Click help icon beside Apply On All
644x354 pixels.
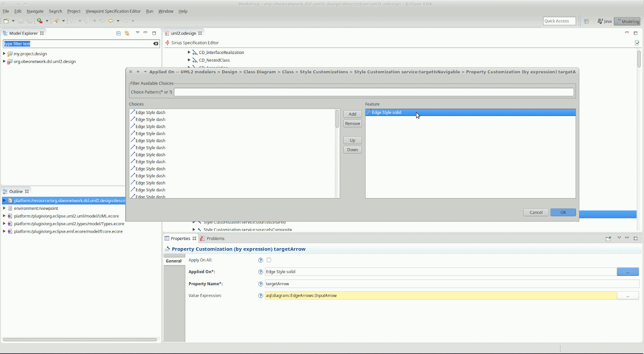click(260, 260)
